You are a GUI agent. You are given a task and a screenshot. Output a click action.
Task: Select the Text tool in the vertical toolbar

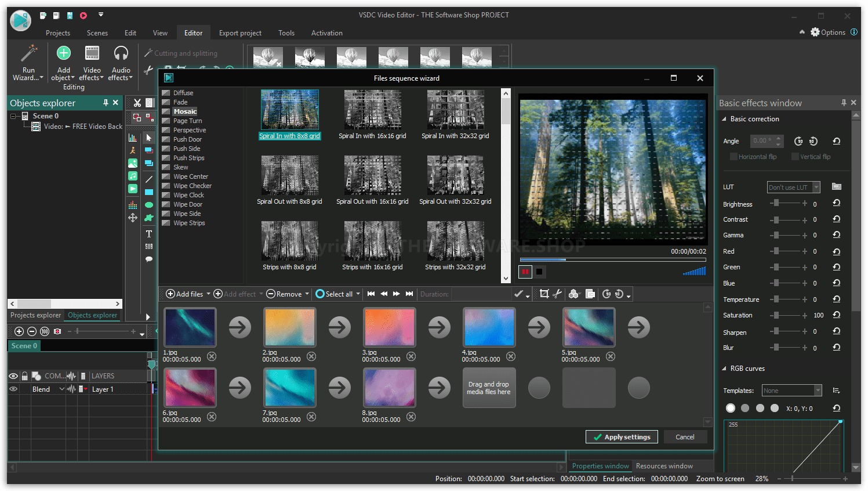coord(149,234)
